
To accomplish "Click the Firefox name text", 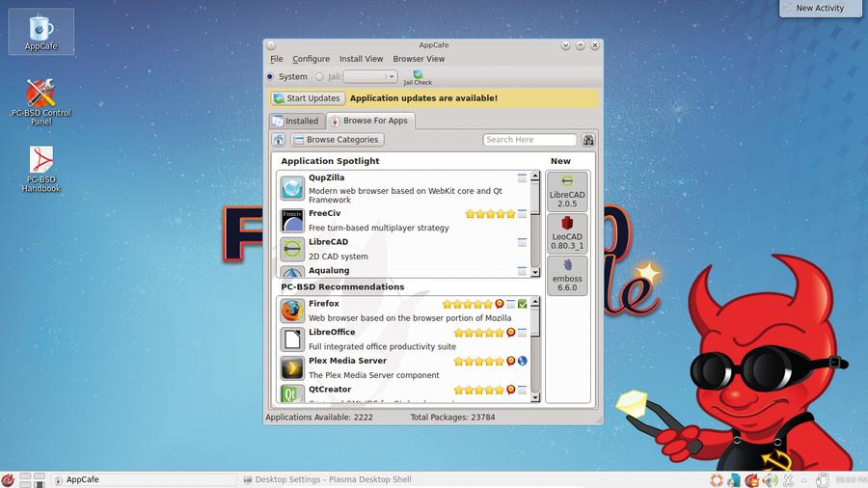I will pyautogui.click(x=324, y=304).
